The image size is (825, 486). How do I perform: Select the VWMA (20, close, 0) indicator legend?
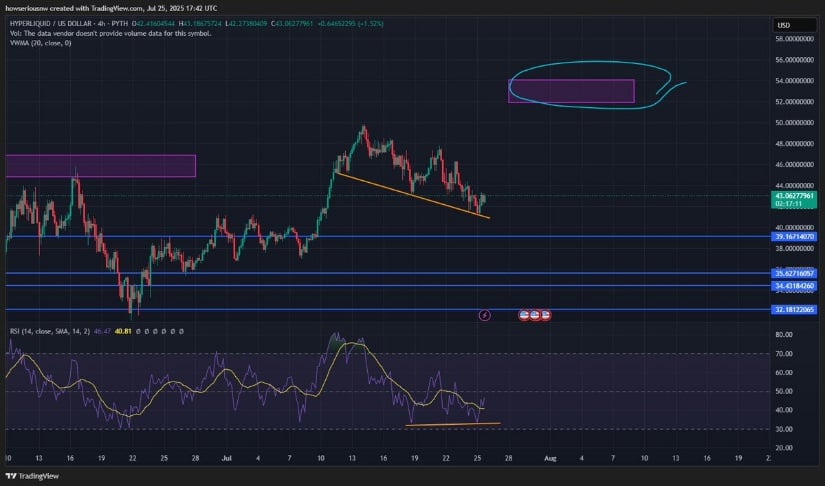41,43
